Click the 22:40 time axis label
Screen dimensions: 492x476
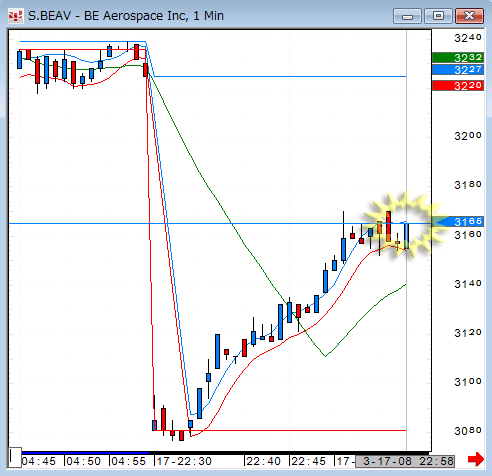click(263, 461)
